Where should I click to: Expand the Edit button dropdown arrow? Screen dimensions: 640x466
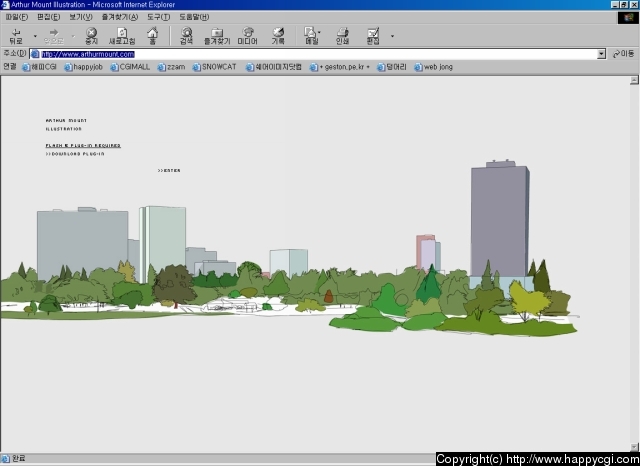tap(392, 36)
